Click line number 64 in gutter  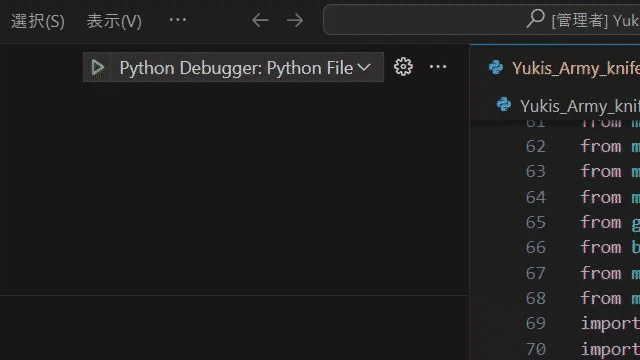point(536,198)
